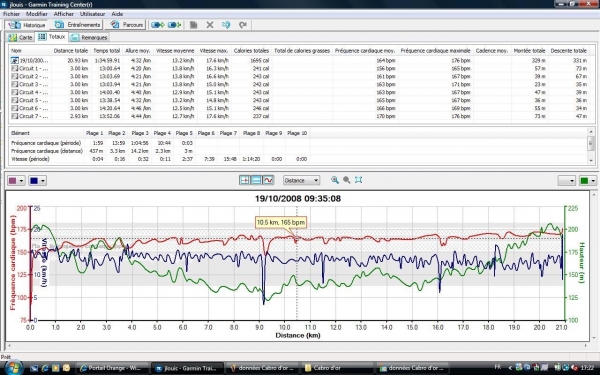Viewport: 600px width, 375px height.
Task: Toggle the graph gridlines button
Action: tap(245, 180)
